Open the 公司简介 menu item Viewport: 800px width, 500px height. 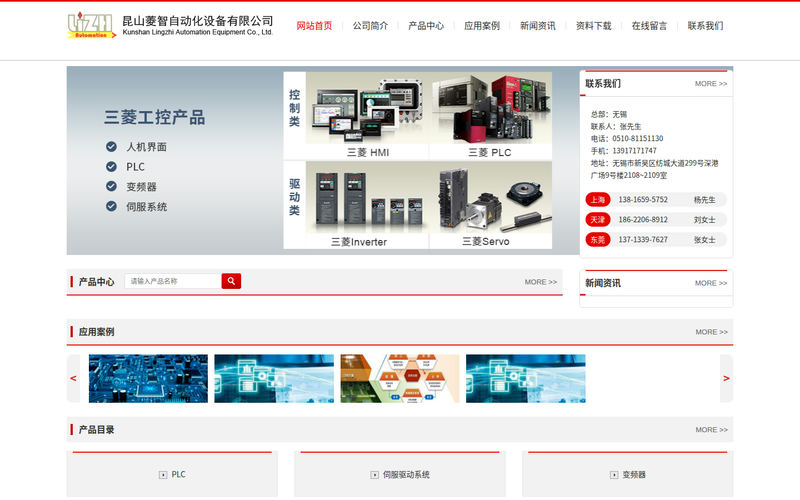(x=370, y=26)
